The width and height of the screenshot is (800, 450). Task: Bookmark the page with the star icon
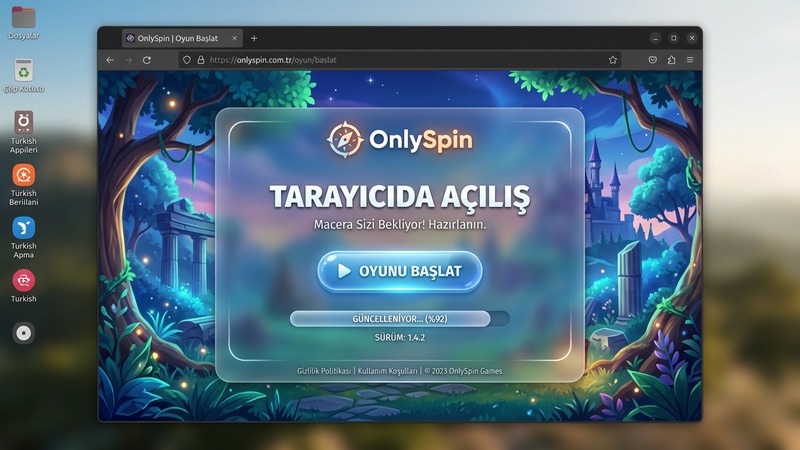613,60
